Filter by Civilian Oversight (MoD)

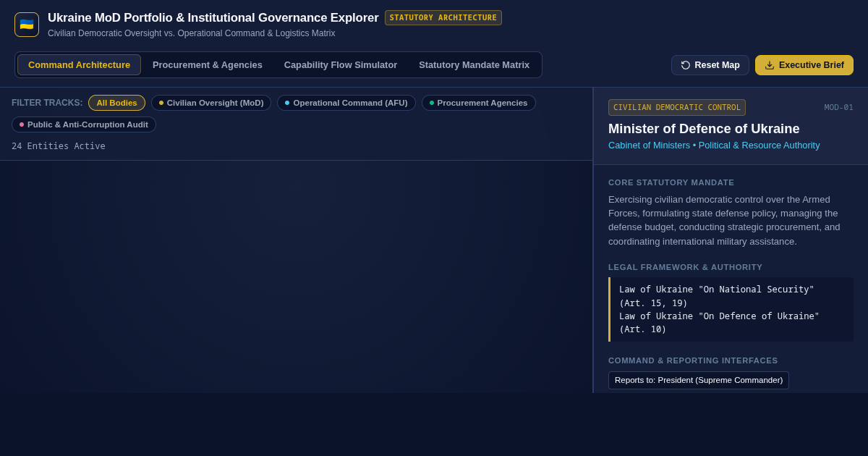coord(211,103)
